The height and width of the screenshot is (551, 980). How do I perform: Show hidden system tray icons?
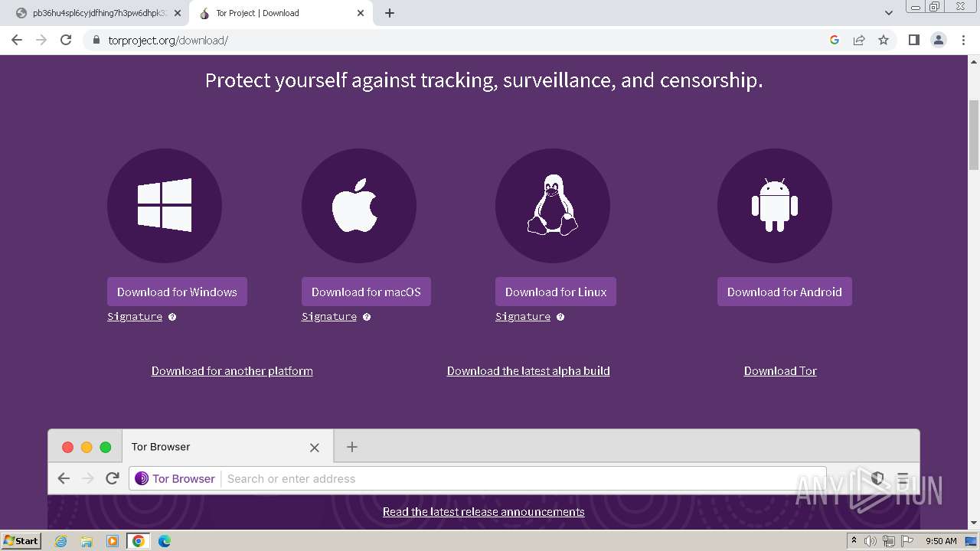pos(854,541)
